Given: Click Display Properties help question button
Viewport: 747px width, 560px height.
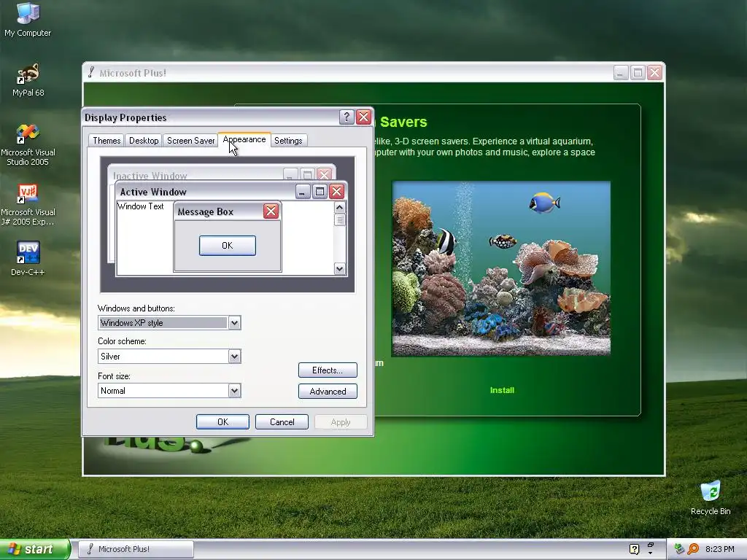Looking at the screenshot, I should click(x=347, y=117).
